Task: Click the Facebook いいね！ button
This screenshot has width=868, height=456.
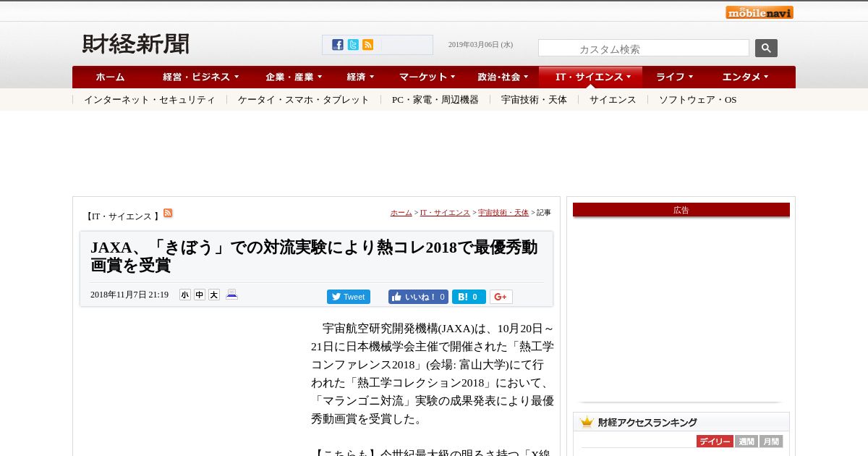Action: coord(418,297)
